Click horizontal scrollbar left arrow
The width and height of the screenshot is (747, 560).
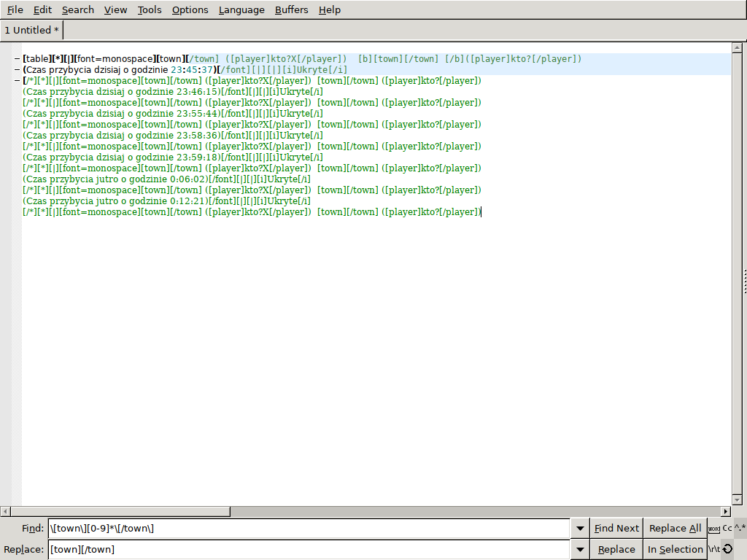click(5, 511)
